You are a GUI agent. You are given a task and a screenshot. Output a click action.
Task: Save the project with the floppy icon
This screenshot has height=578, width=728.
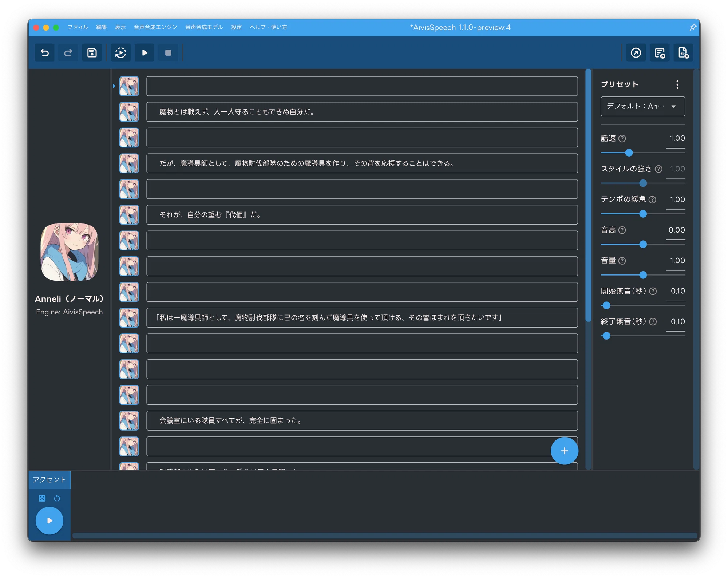click(x=92, y=53)
